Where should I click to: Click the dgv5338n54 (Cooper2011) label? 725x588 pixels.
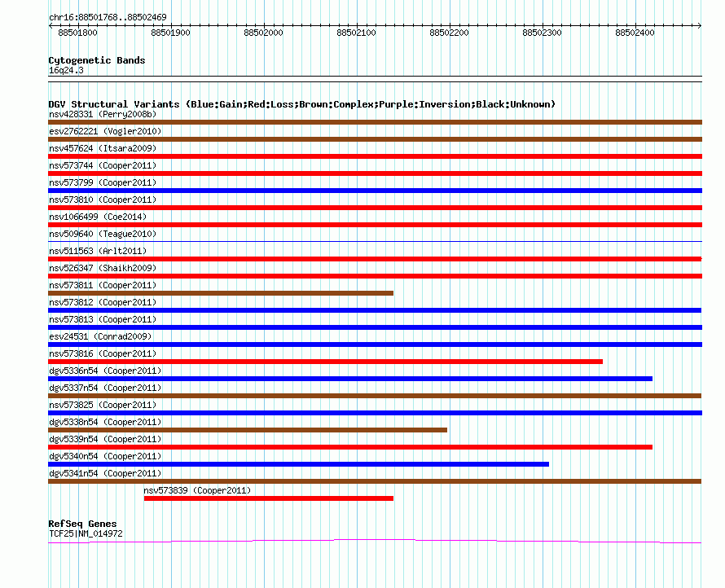tap(105, 422)
